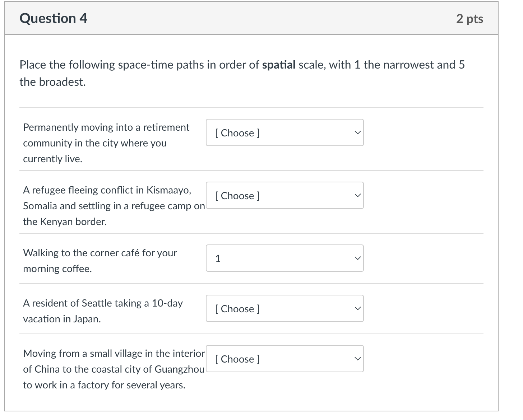The height and width of the screenshot is (420, 523).
Task: Expand the dropdown for the Somalia refugee item
Action: (x=284, y=195)
